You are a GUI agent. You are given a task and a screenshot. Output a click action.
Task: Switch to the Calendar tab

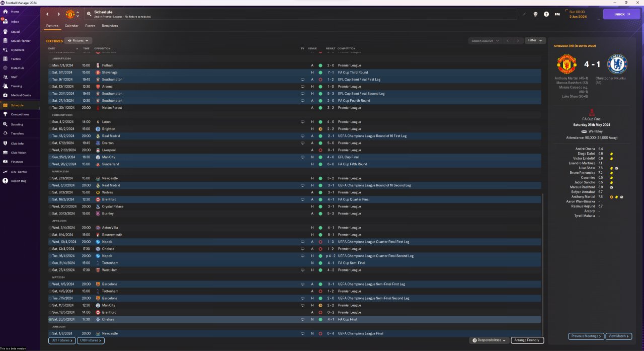71,26
